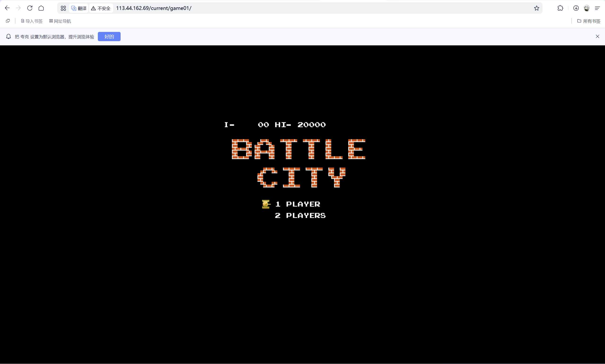Click the CITY brick title text
The image size is (605, 364).
click(301, 177)
